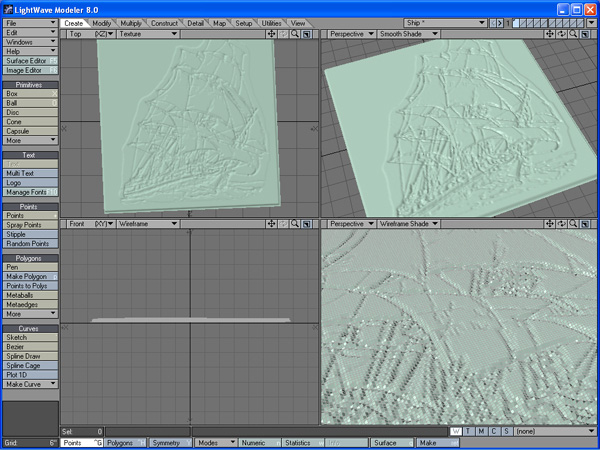
Task: Open Smooth Shade render style dropdown
Action: coord(407,34)
